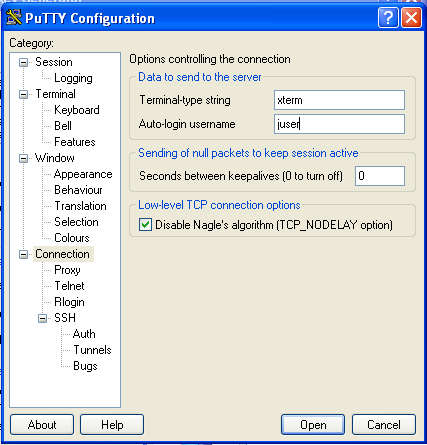Viewport: 427px width, 445px height.
Task: Click the Cancel button
Action: tap(384, 425)
